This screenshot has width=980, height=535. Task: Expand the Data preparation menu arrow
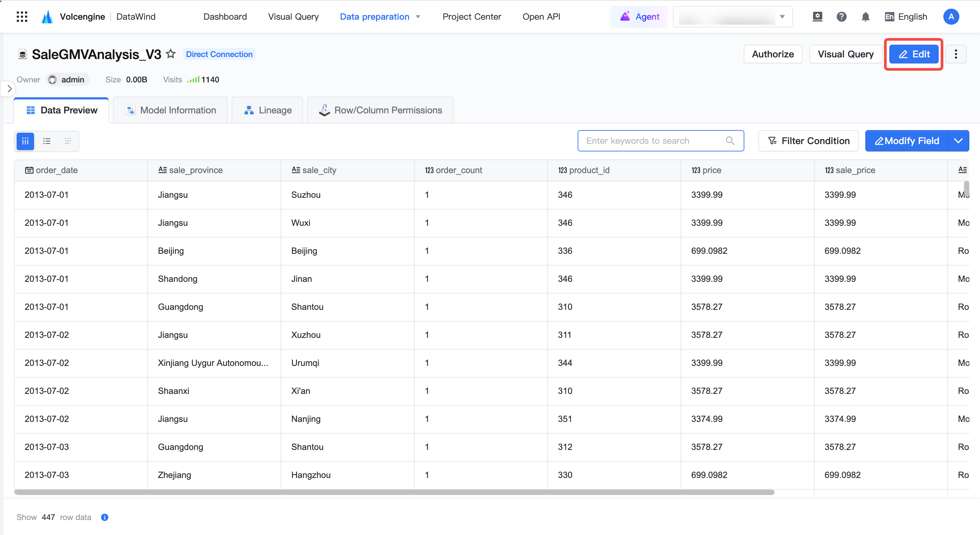pyautogui.click(x=418, y=17)
